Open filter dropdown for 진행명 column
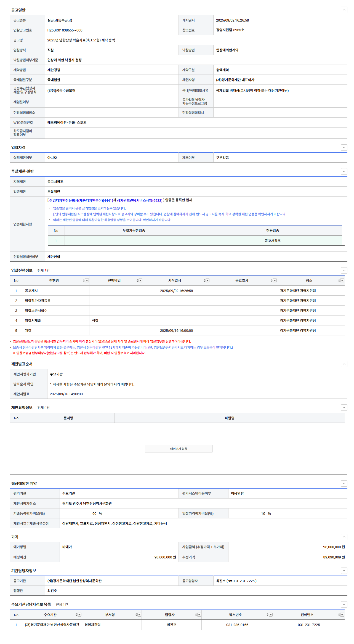 click(87, 281)
